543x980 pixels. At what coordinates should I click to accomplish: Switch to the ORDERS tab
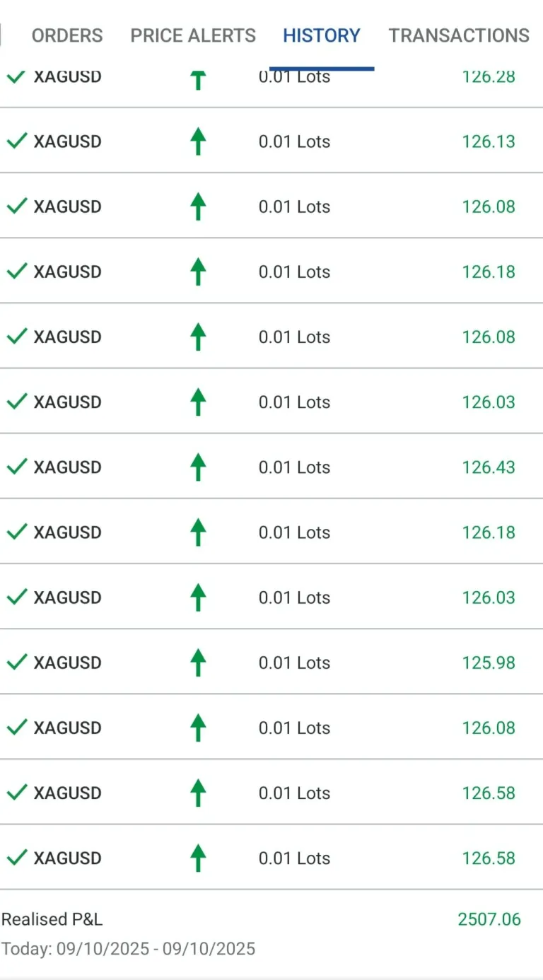[x=67, y=35]
